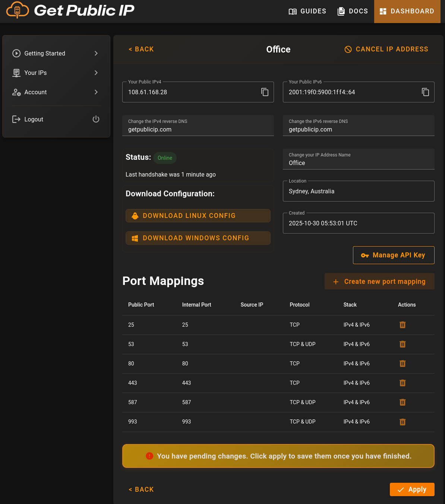Create a new port mapping
This screenshot has height=504, width=445.
(379, 282)
